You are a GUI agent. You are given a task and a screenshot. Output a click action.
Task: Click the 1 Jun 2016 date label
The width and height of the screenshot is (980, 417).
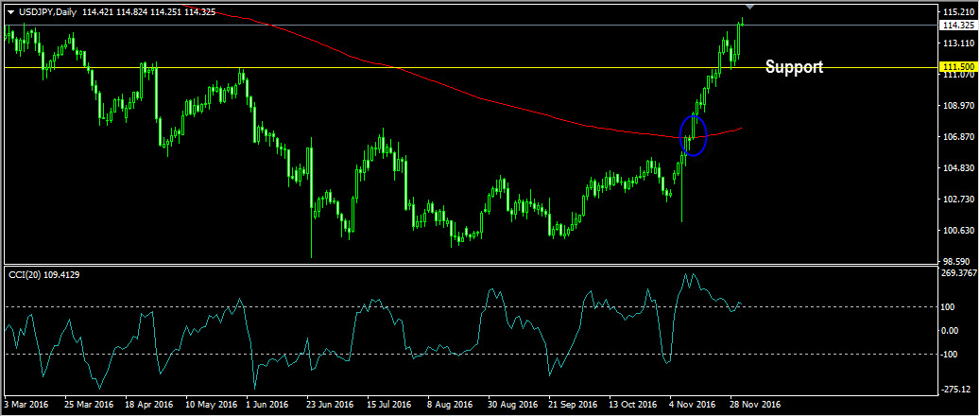point(267,405)
